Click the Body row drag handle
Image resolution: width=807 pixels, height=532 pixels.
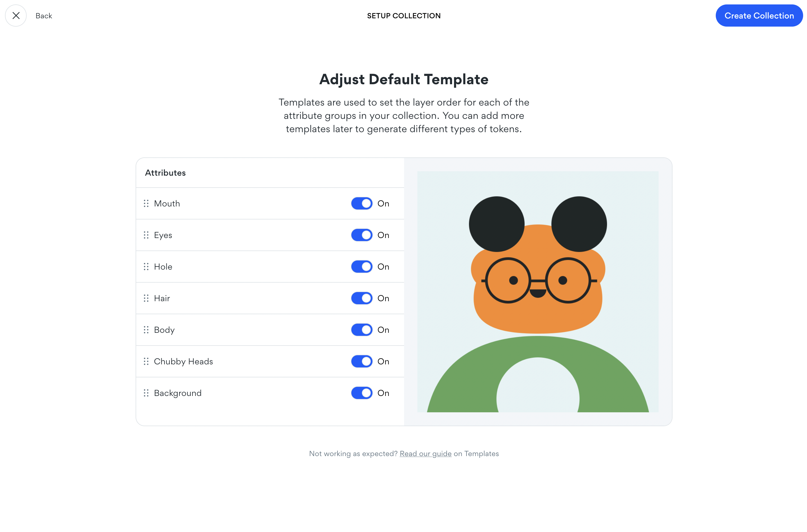pos(146,329)
